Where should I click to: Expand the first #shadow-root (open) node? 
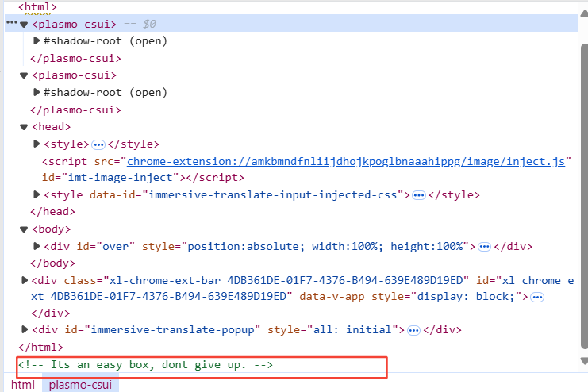37,40
